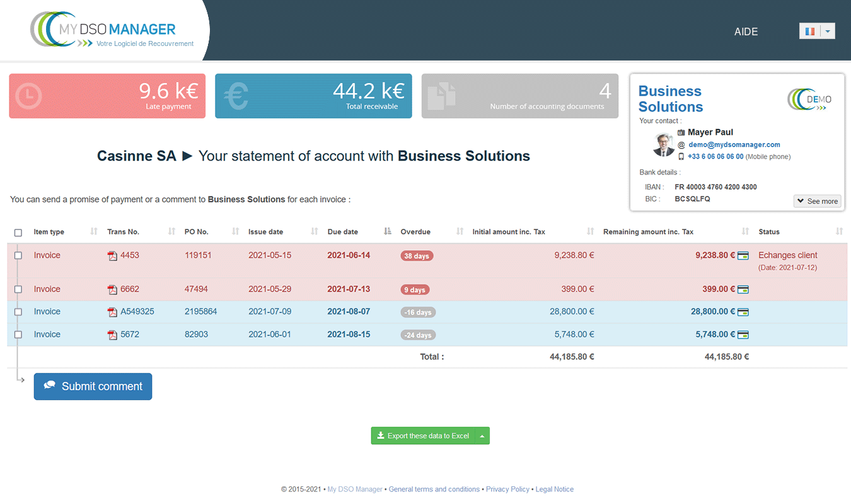Click the -24 days overdue badge
851x504 pixels.
tap(418, 336)
